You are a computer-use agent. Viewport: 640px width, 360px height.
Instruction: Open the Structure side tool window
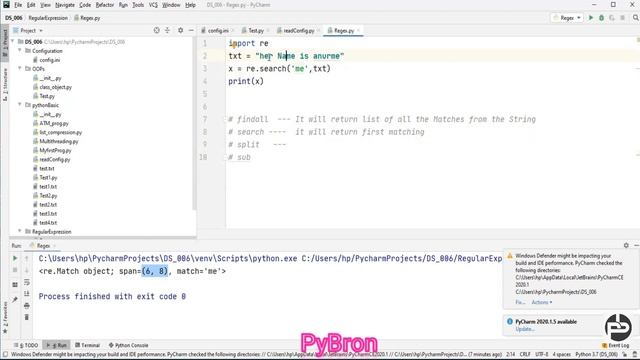coord(5,84)
